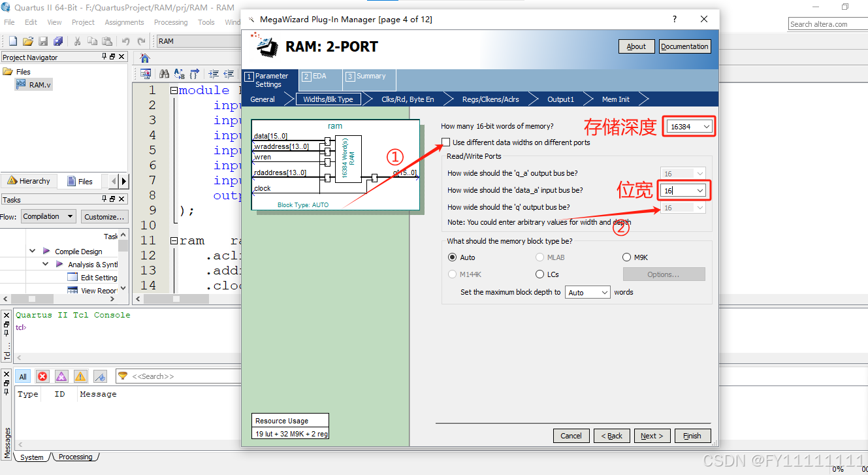The width and height of the screenshot is (868, 475).
Task: Click the Undo arrow icon
Action: (125, 41)
